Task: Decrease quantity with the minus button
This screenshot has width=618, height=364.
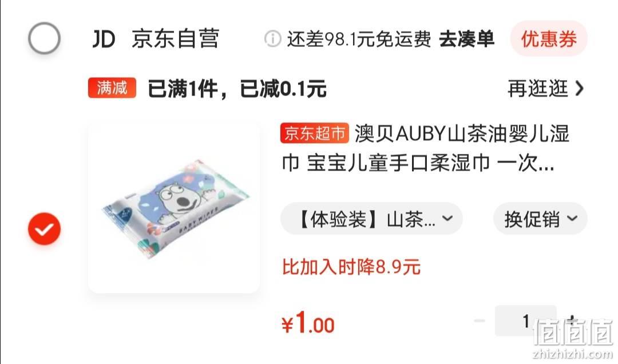Action: (x=480, y=321)
